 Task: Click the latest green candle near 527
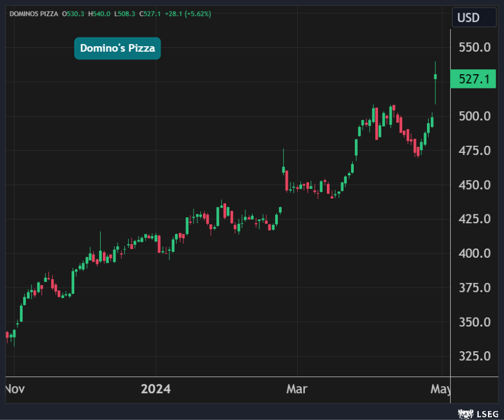coord(435,76)
